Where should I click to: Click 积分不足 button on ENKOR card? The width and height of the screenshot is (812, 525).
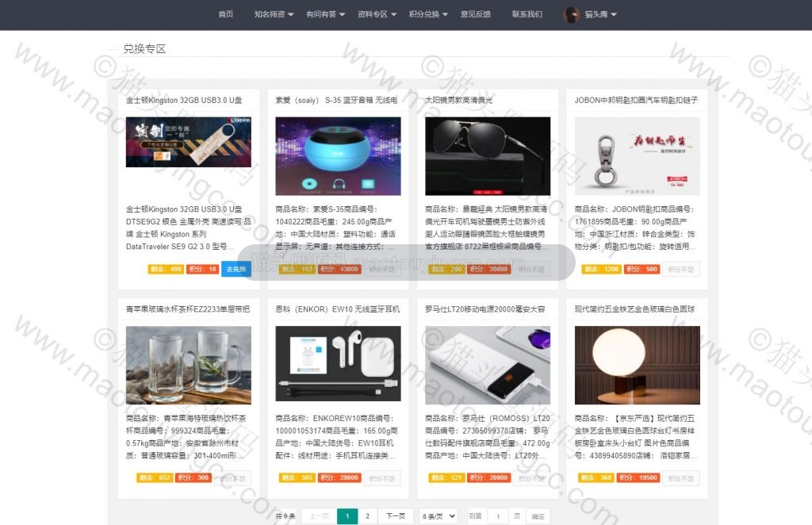point(381,478)
